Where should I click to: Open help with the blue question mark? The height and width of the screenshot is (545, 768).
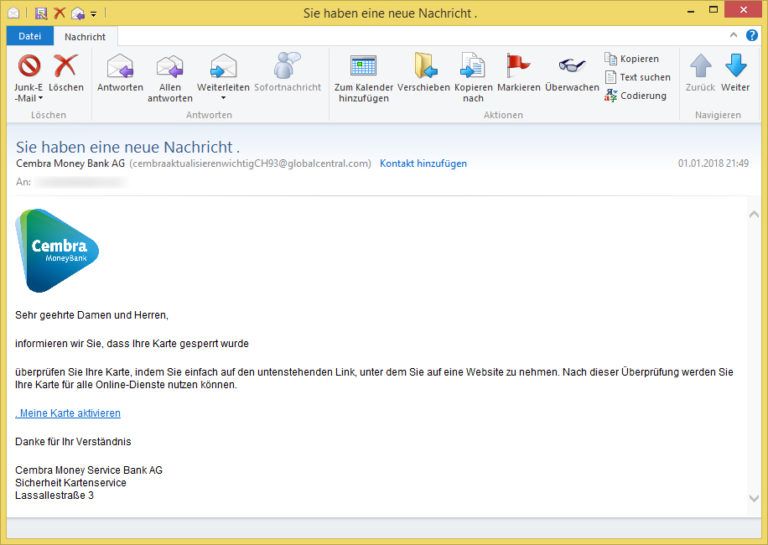click(752, 35)
